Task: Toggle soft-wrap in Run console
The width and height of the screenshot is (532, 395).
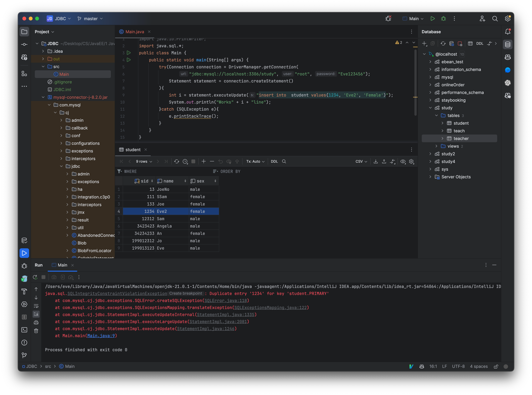Action: click(x=36, y=306)
